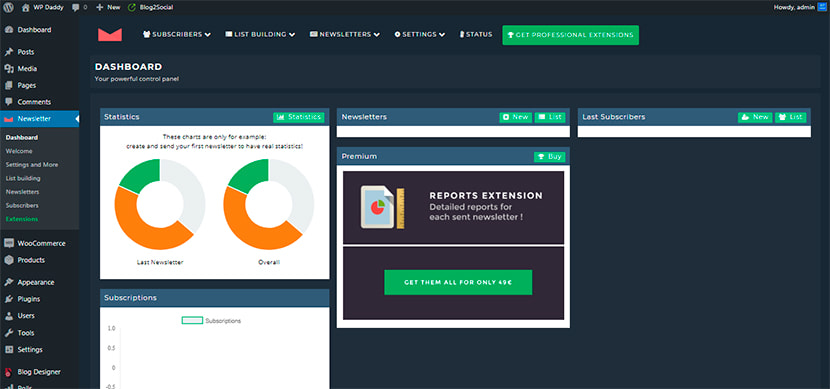Screen dimensions: 830x389
Task: Select Dashboard in Newsletter submenu
Action: [x=22, y=138]
